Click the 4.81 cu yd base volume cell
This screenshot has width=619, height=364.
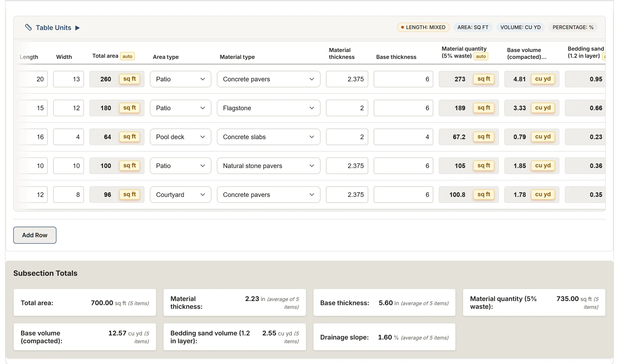(x=532, y=79)
